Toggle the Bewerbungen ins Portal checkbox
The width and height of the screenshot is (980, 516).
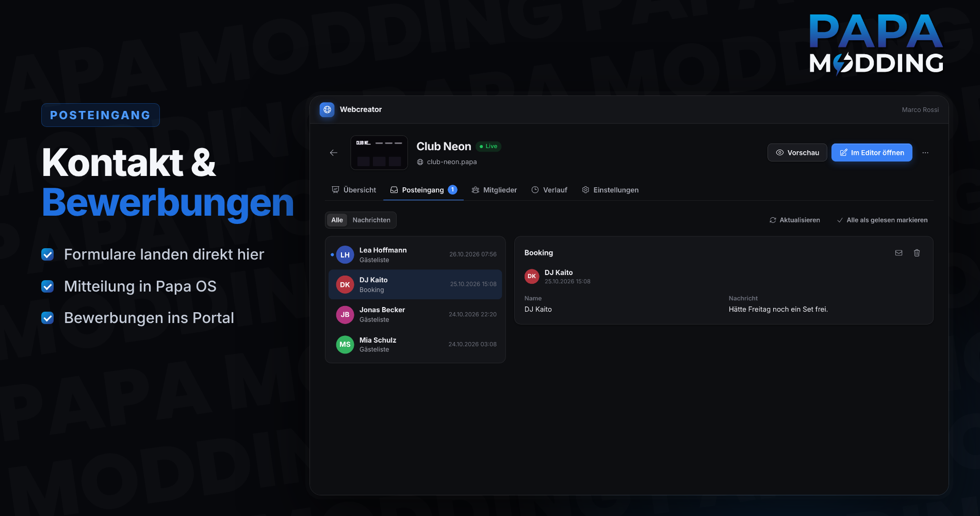click(47, 318)
